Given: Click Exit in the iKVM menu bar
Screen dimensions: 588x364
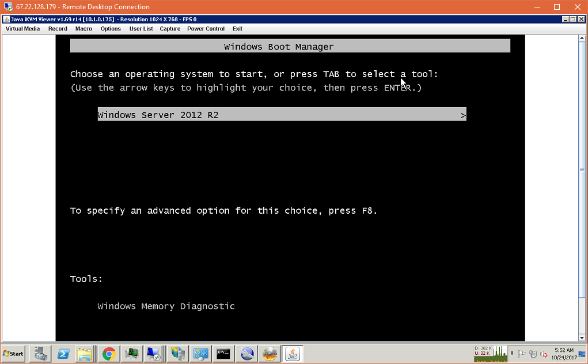Looking at the screenshot, I should point(237,28).
